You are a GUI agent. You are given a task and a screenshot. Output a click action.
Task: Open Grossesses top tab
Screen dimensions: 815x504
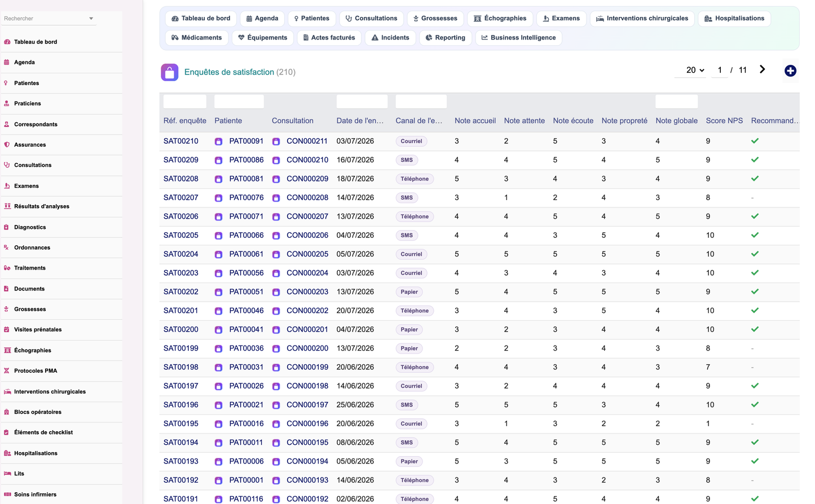point(435,19)
